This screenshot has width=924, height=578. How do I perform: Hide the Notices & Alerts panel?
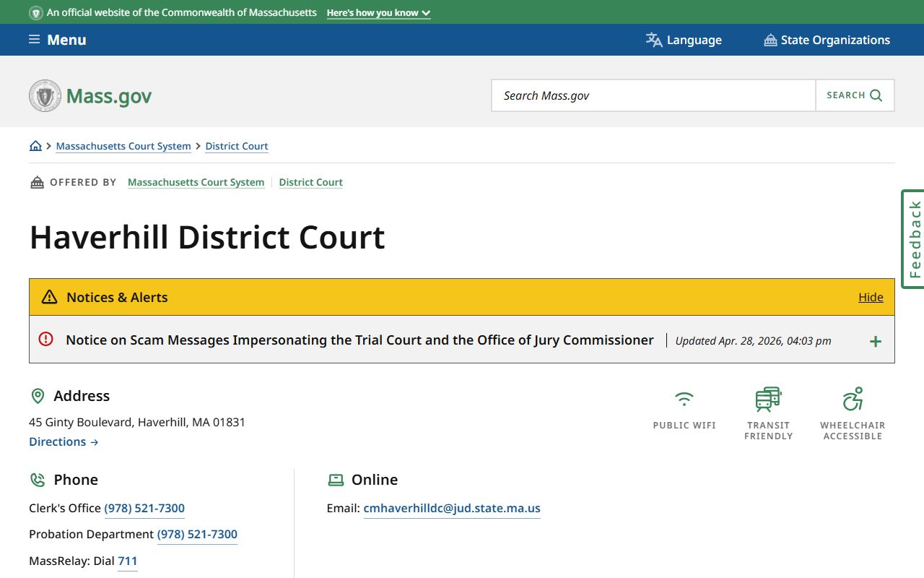(x=871, y=297)
